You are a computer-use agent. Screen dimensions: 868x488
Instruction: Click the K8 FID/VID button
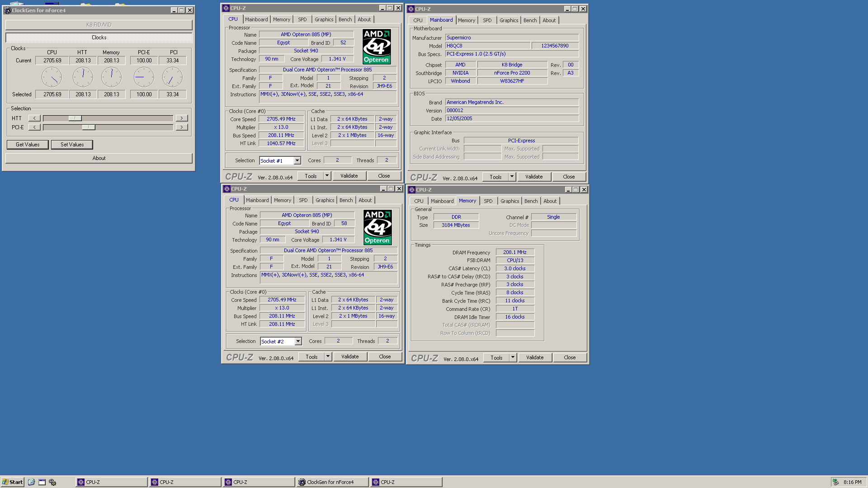coord(99,25)
